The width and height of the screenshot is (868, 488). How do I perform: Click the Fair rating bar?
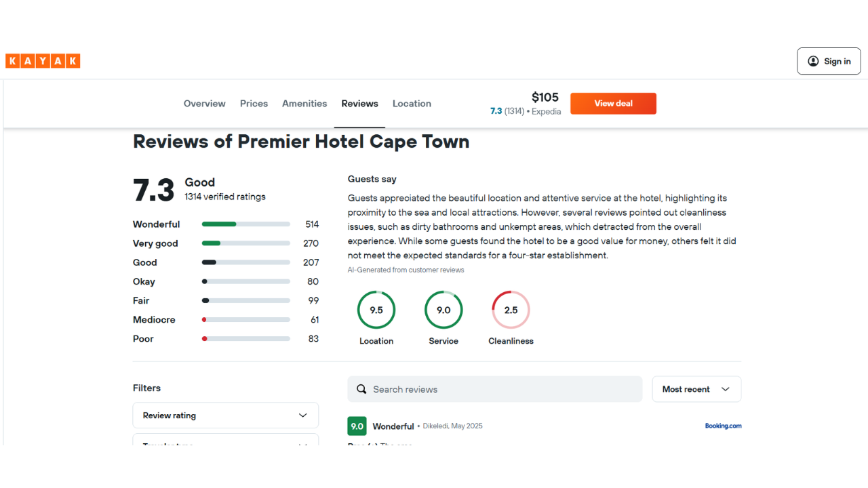pyautogui.click(x=246, y=300)
